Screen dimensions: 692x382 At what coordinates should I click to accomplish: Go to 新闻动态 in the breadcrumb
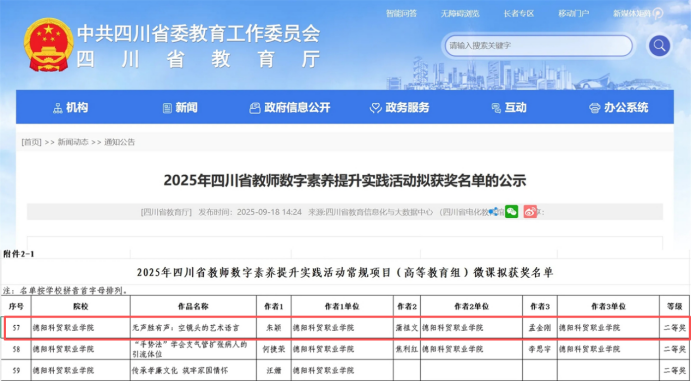click(73, 142)
